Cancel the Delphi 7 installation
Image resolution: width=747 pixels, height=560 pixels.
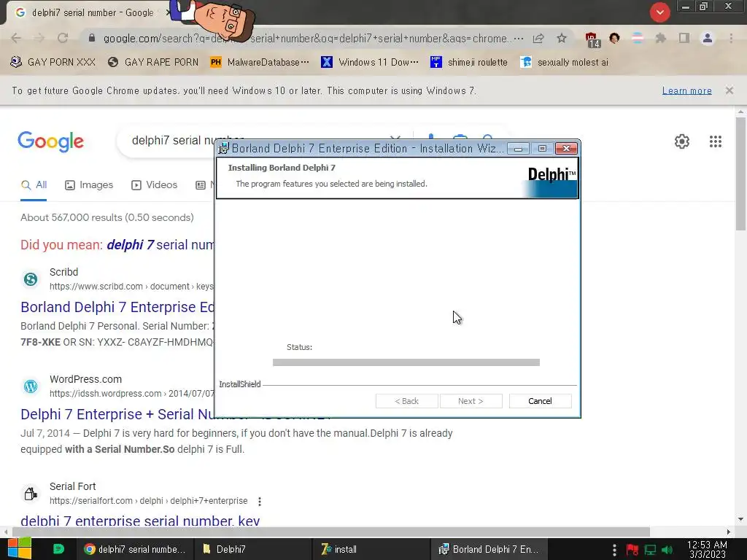[x=540, y=401]
